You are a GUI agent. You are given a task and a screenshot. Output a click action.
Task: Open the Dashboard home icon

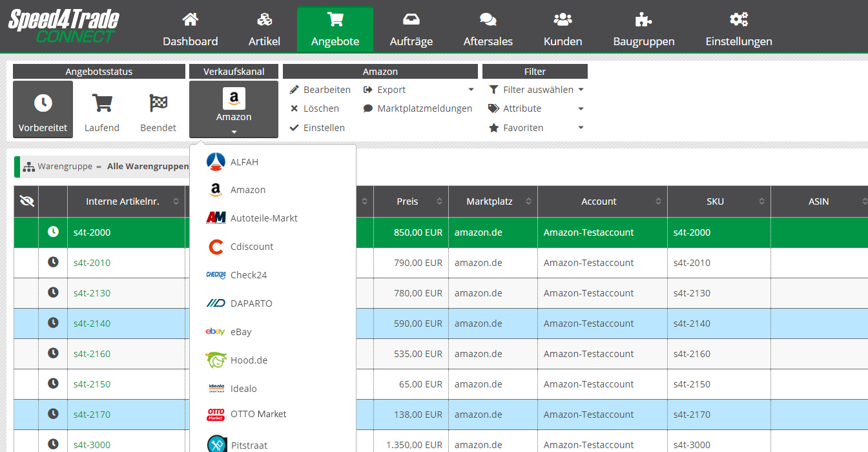coord(190,19)
